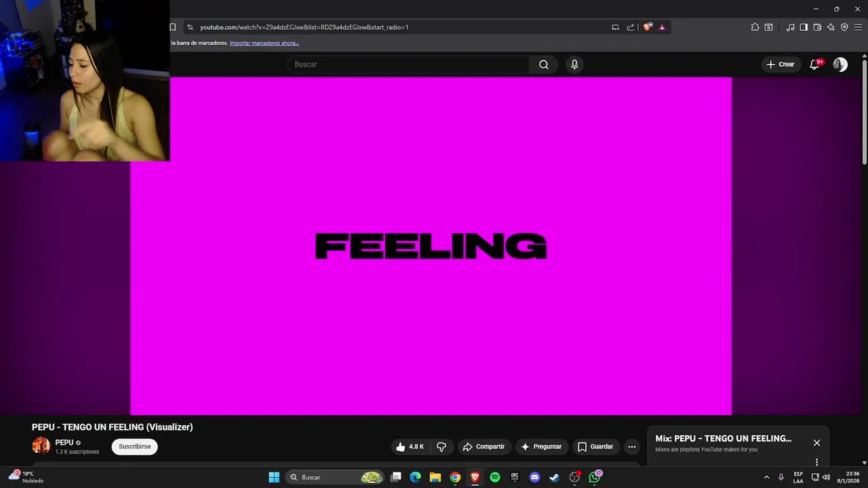Click the Compartir button
Viewport: 868px width, 488px height.
pos(484,447)
